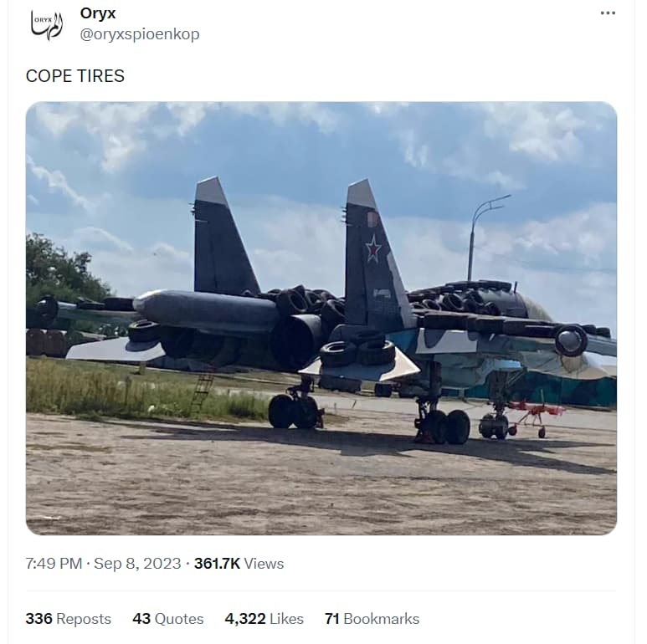Image resolution: width=647 pixels, height=644 pixels.
Task: Click the COPE TIRES tweet text
Action: pos(75,76)
